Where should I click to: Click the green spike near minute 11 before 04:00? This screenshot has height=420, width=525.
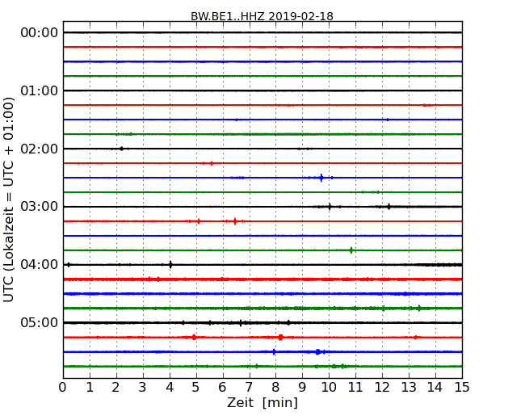[x=351, y=250]
